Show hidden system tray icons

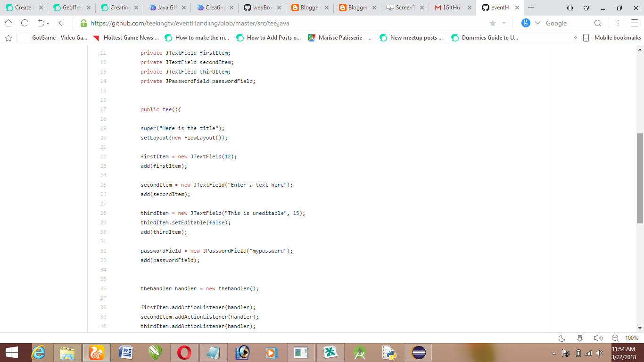[x=554, y=353]
